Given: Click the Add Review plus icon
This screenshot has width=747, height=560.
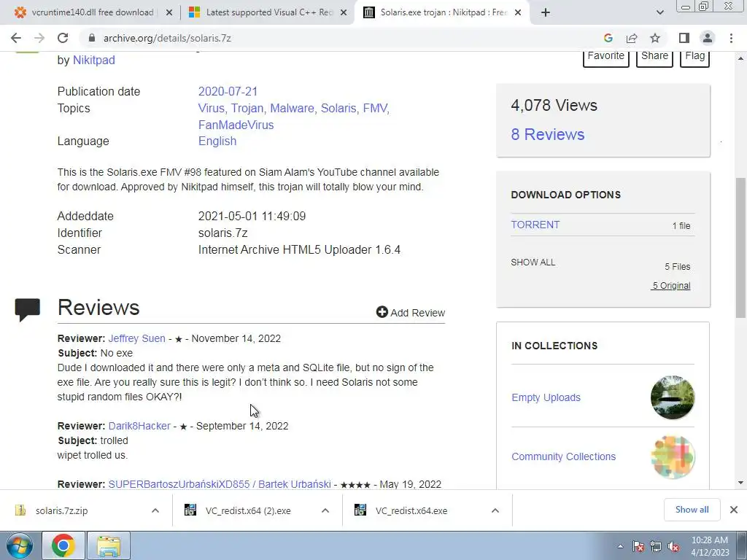Looking at the screenshot, I should [382, 312].
